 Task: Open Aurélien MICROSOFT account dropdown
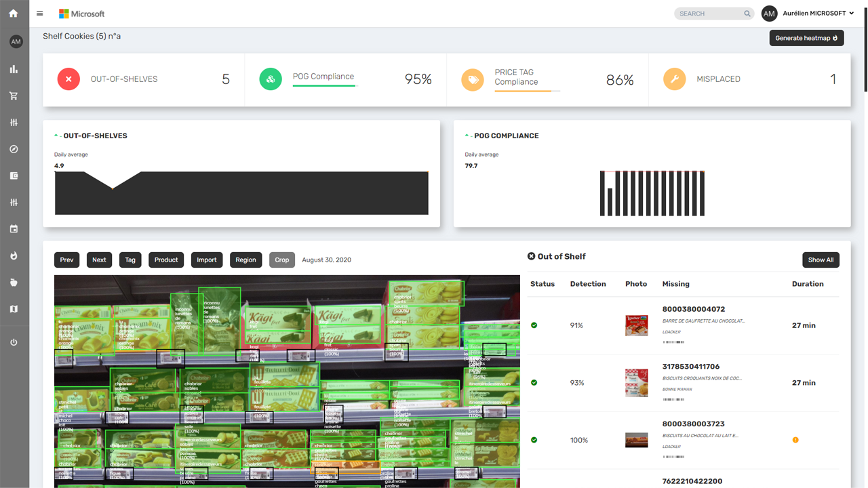pos(818,14)
